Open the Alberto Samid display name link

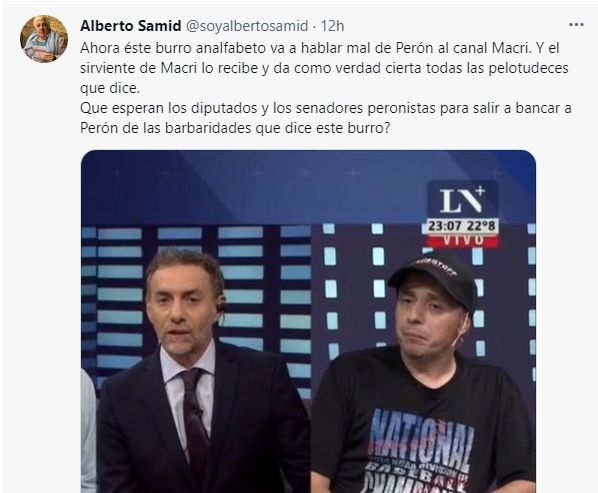(130, 26)
